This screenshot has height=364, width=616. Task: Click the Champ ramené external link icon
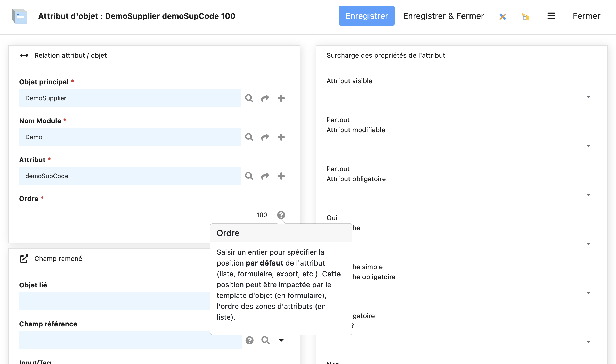24,259
